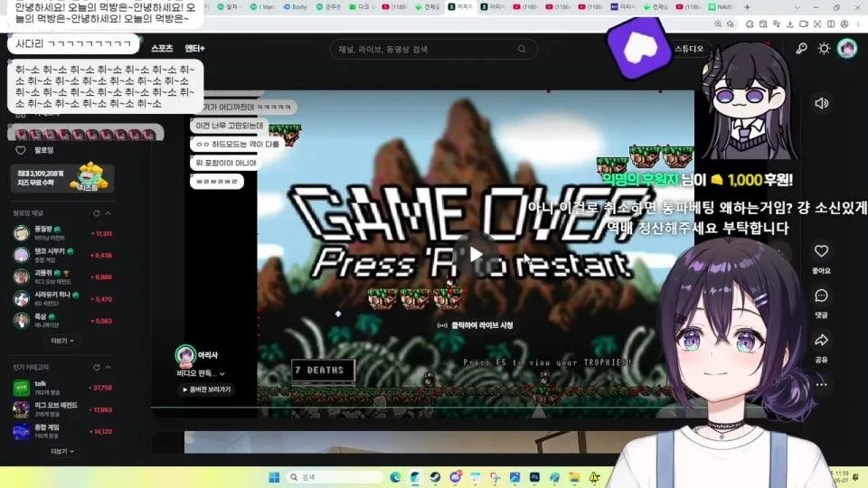Open the 스튜디오 button

(x=688, y=49)
